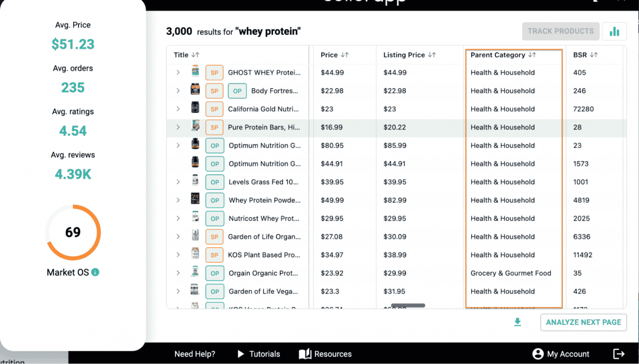Screen dimensions: 639x364
Task: Click OP badge on Body Fortress row
Action: pyautogui.click(x=237, y=91)
